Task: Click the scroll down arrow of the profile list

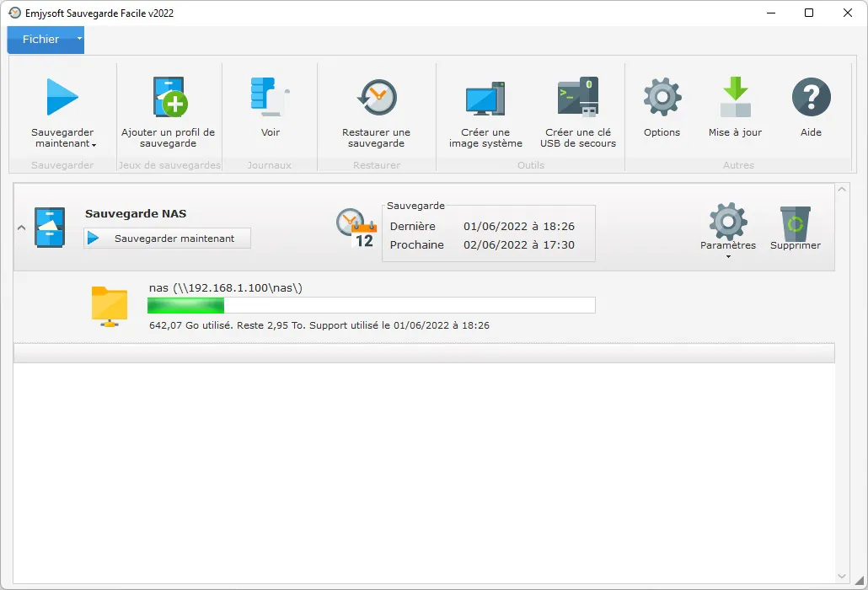Action: pyautogui.click(x=842, y=577)
